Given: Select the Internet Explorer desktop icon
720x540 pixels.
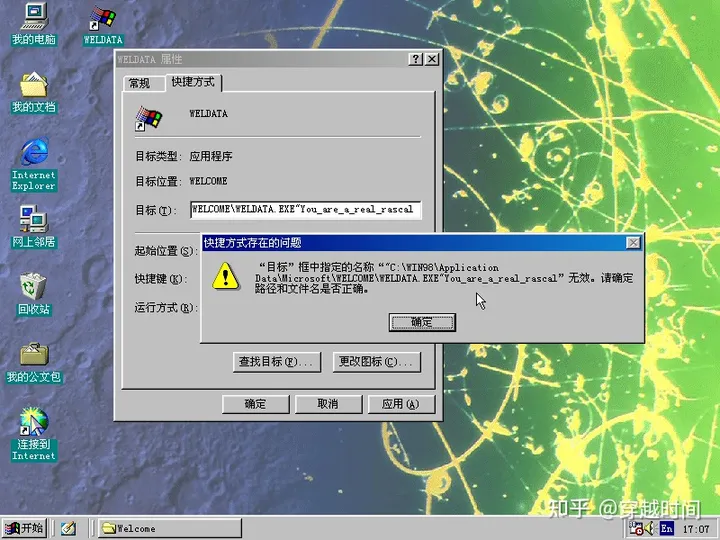Looking at the screenshot, I should [x=34, y=164].
